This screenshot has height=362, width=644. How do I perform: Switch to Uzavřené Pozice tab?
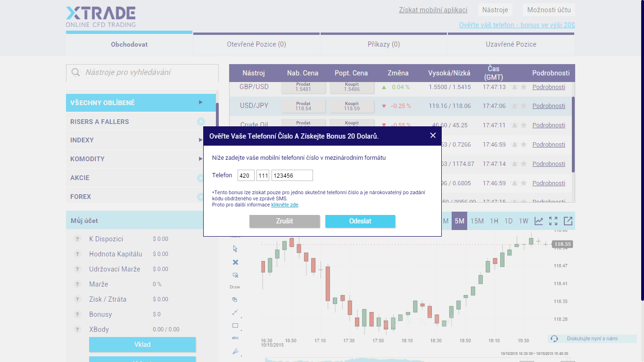point(511,44)
